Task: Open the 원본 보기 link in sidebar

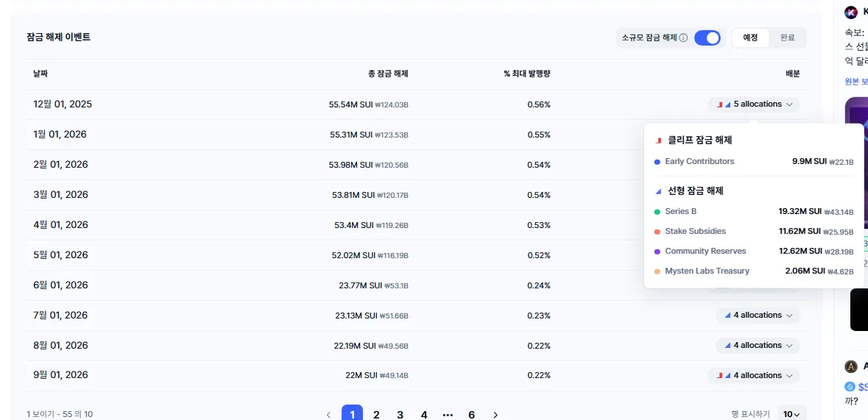Action: [x=856, y=82]
